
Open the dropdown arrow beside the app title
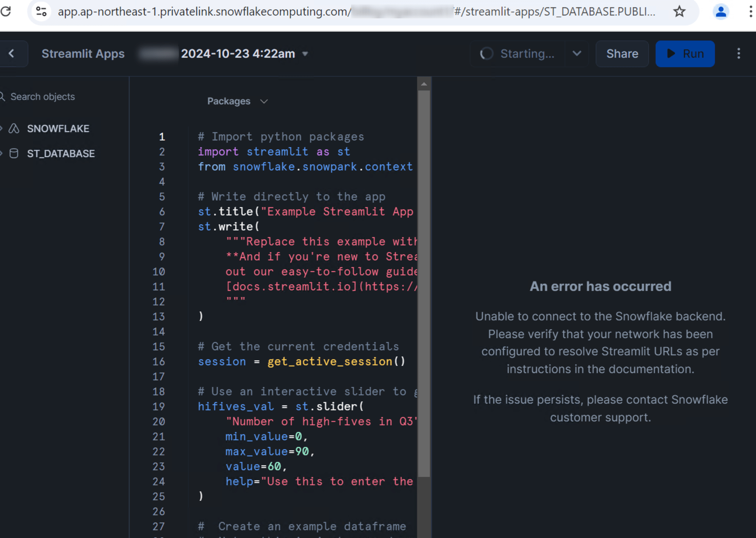[x=305, y=54]
